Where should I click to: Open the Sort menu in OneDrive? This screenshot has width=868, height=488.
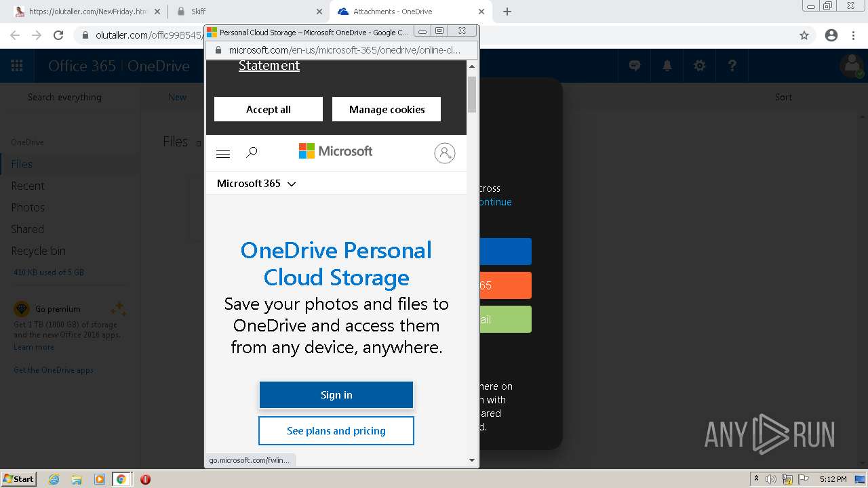(x=783, y=97)
